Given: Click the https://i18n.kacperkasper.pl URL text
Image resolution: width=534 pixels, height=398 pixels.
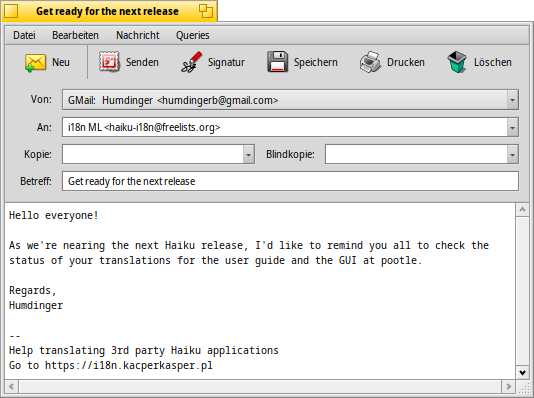Looking at the screenshot, I should [x=129, y=365].
